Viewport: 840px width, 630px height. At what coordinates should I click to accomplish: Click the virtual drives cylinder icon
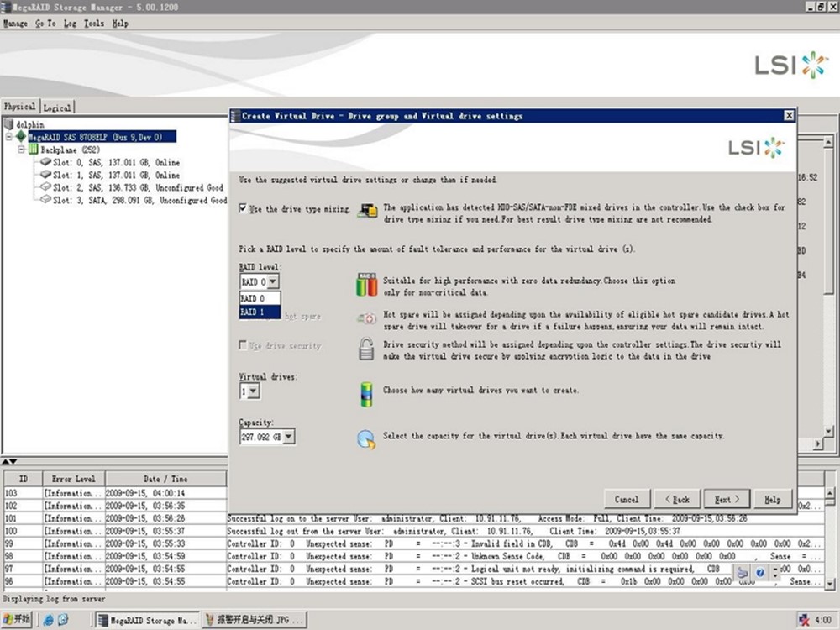click(366, 393)
